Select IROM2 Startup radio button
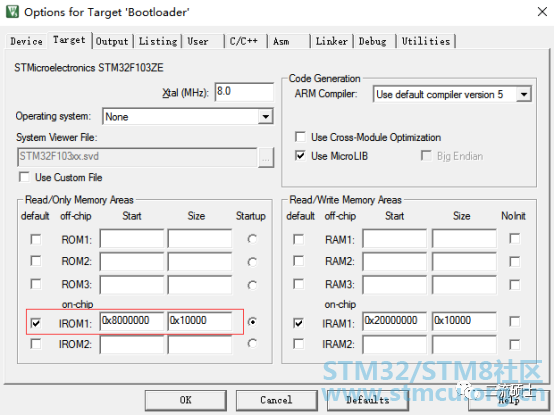The height and width of the screenshot is (416, 554). point(252,343)
